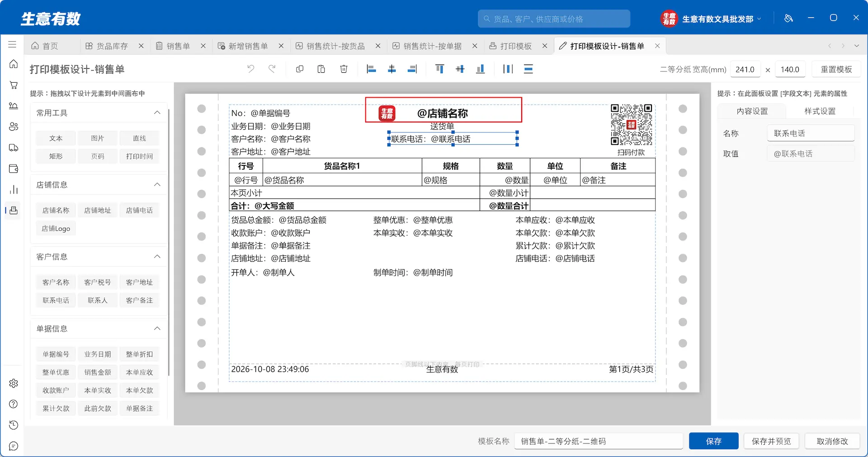
Task: Click the blue 保存 button
Action: [x=713, y=441]
